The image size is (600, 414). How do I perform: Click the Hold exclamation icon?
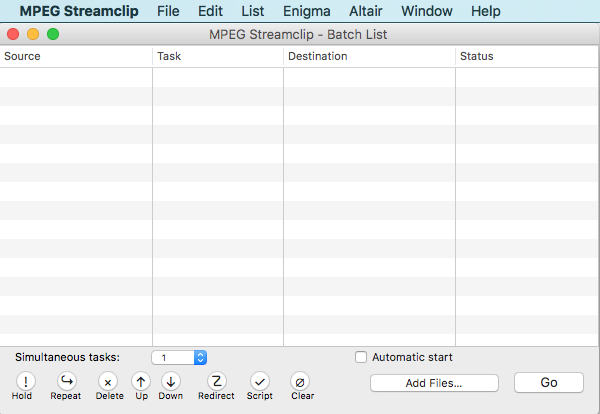point(26,381)
